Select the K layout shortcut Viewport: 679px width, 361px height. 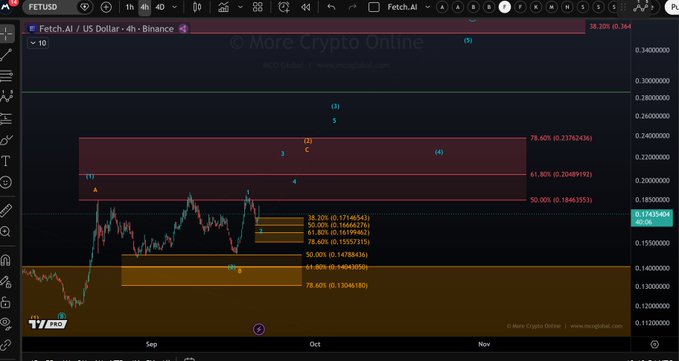pyautogui.click(x=536, y=6)
